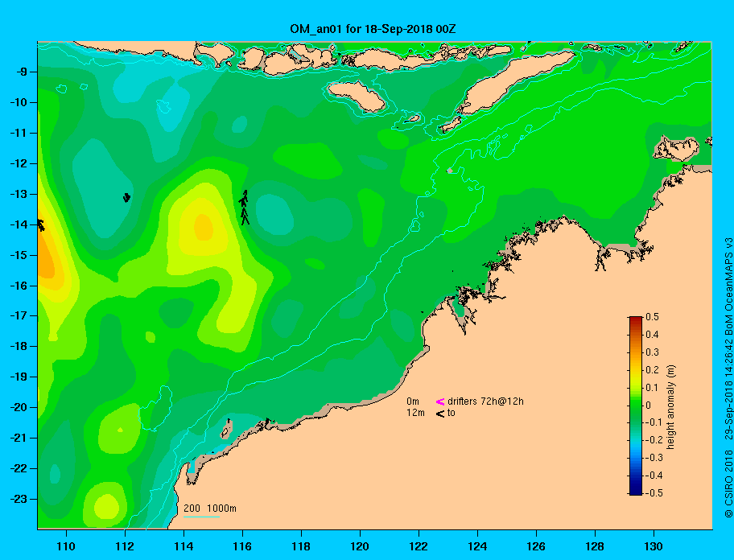Click the '200 1000m' contour legend text
The width and height of the screenshot is (734, 560).
click(x=210, y=509)
